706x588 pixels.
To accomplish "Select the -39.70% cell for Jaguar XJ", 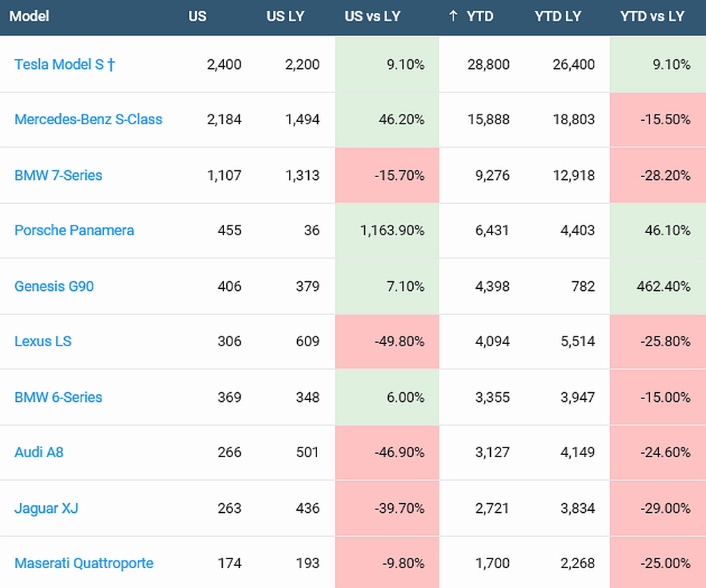I will point(387,508).
